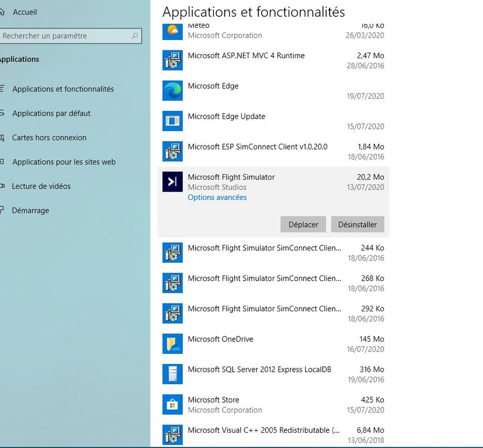This screenshot has width=483, height=448.
Task: Select Microsoft ESP SimConnect Client v1.0.20.0 entry
Action: [x=258, y=147]
